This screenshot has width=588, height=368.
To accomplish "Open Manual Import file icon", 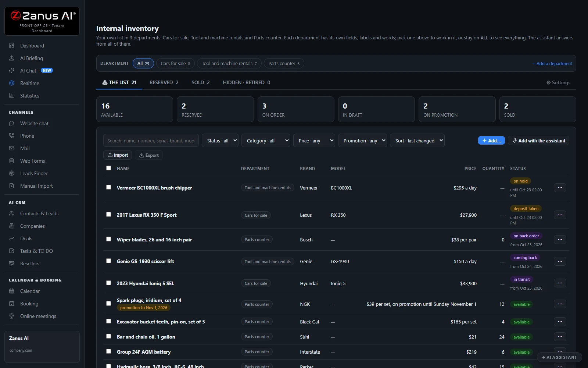I will click(x=12, y=186).
